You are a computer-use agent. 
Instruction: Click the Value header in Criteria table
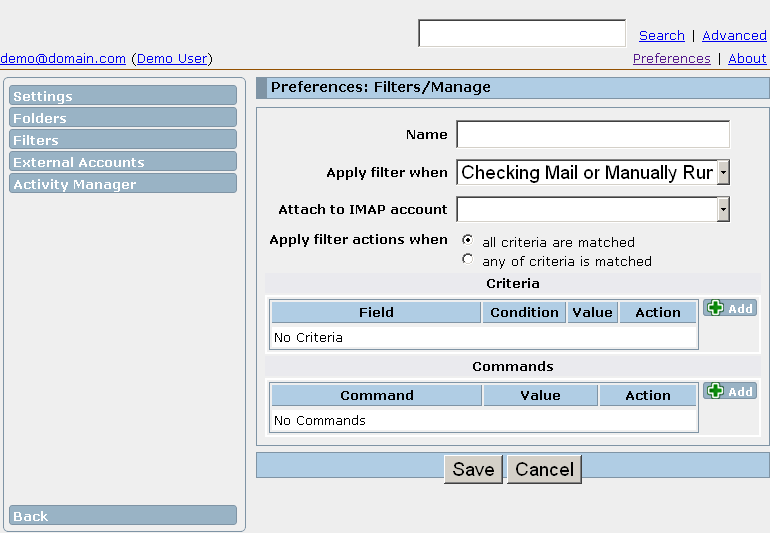tap(592, 312)
